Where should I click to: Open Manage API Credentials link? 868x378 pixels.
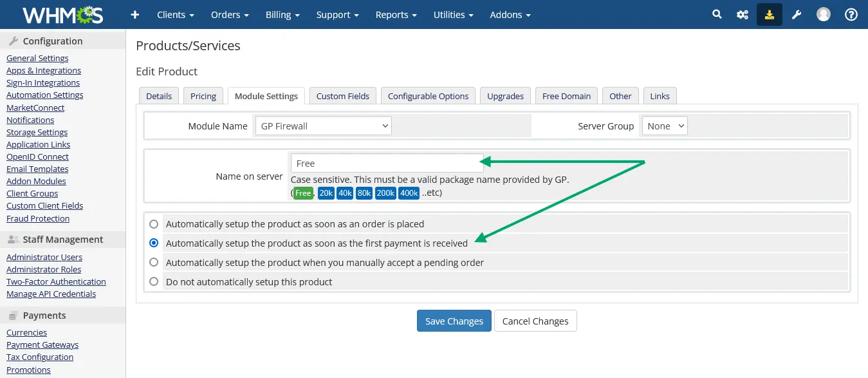pos(51,294)
